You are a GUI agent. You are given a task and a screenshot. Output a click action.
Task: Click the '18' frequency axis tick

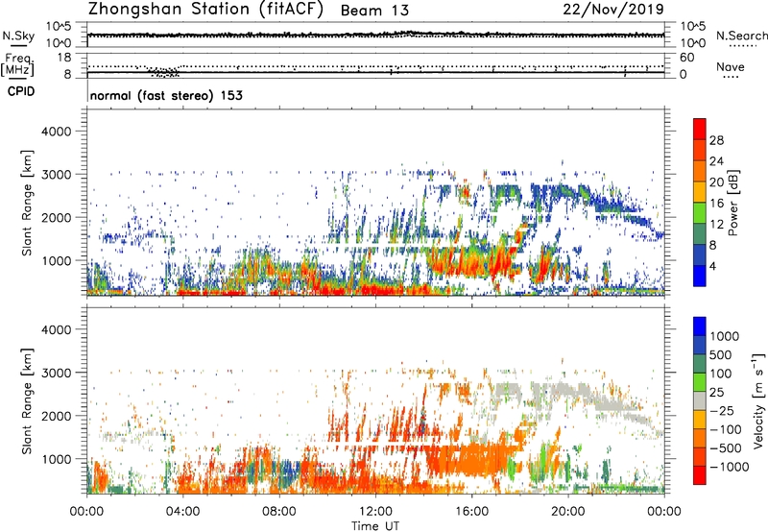point(64,58)
